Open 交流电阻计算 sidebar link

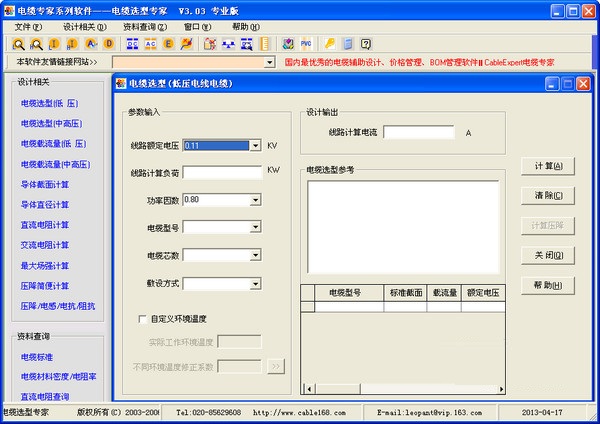coord(45,245)
